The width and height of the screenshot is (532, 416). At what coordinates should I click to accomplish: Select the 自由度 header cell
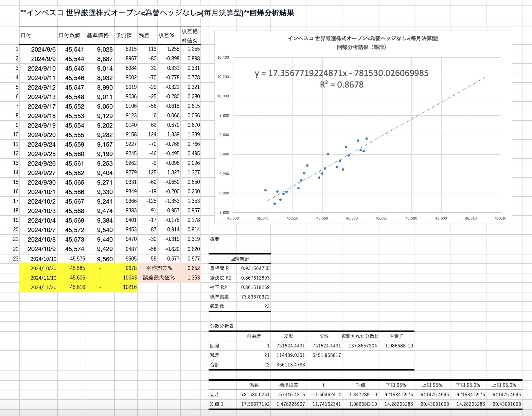pyautogui.click(x=254, y=336)
